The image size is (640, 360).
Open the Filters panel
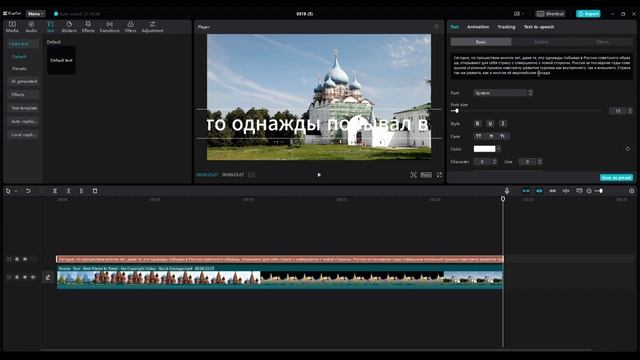tap(130, 27)
